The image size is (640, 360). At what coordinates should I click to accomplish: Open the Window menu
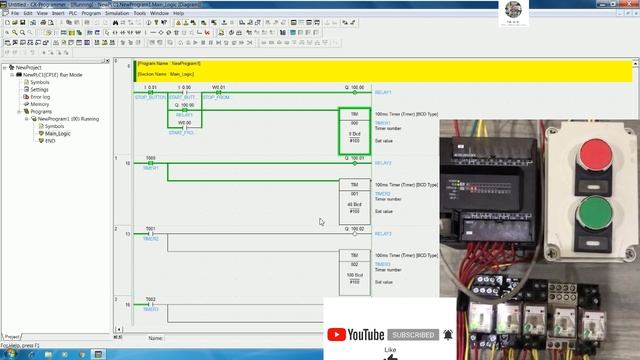(159, 13)
